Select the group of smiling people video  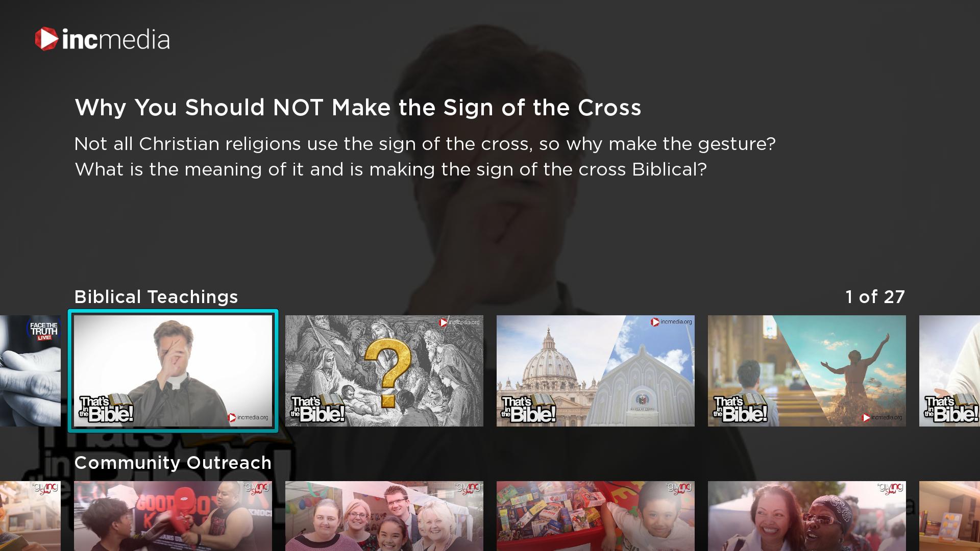point(384,516)
